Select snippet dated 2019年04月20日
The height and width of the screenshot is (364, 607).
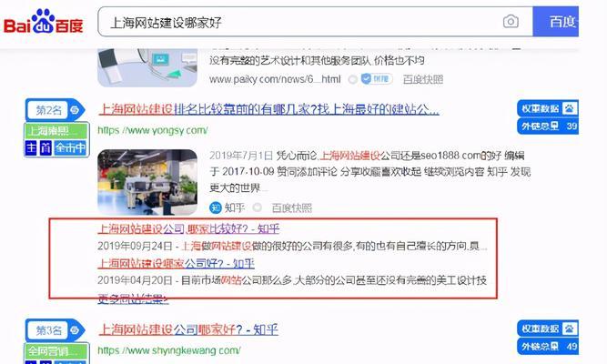click(292, 280)
